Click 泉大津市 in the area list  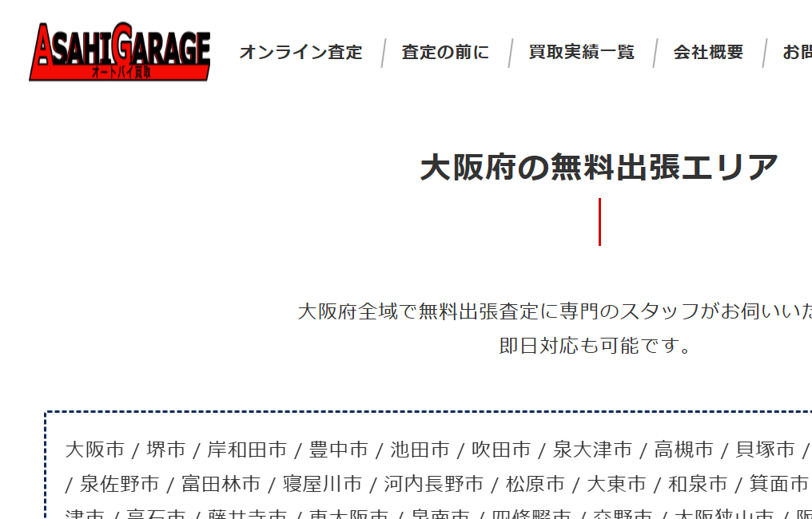pos(592,450)
